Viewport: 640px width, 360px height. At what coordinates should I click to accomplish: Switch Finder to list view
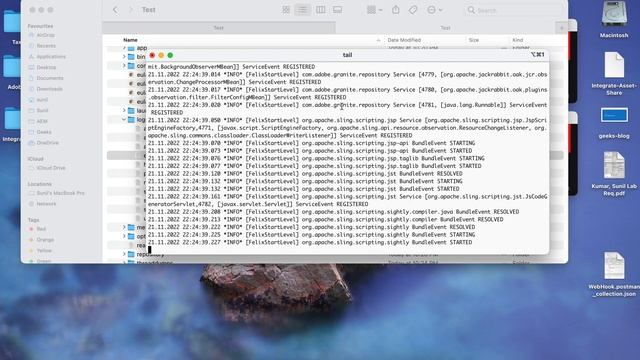click(302, 10)
